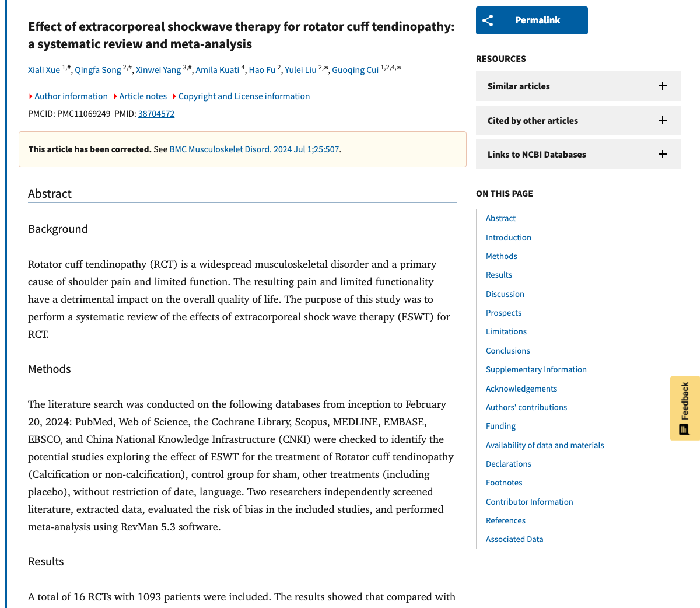Click the envelope icon next to Yulei Liu
This screenshot has height=608, width=700.
pyautogui.click(x=325, y=67)
